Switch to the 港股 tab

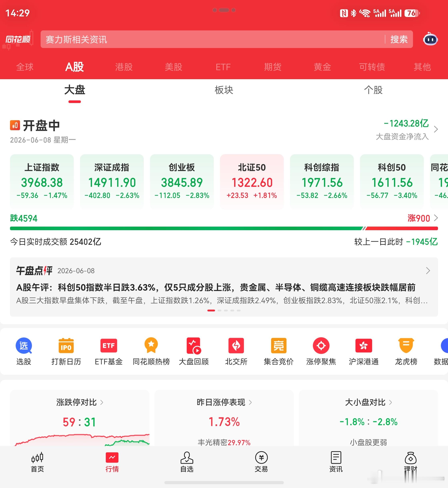(x=124, y=67)
